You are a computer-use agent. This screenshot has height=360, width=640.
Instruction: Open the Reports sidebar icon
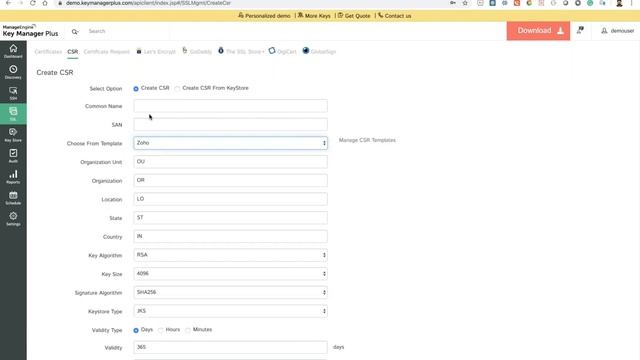click(13, 177)
